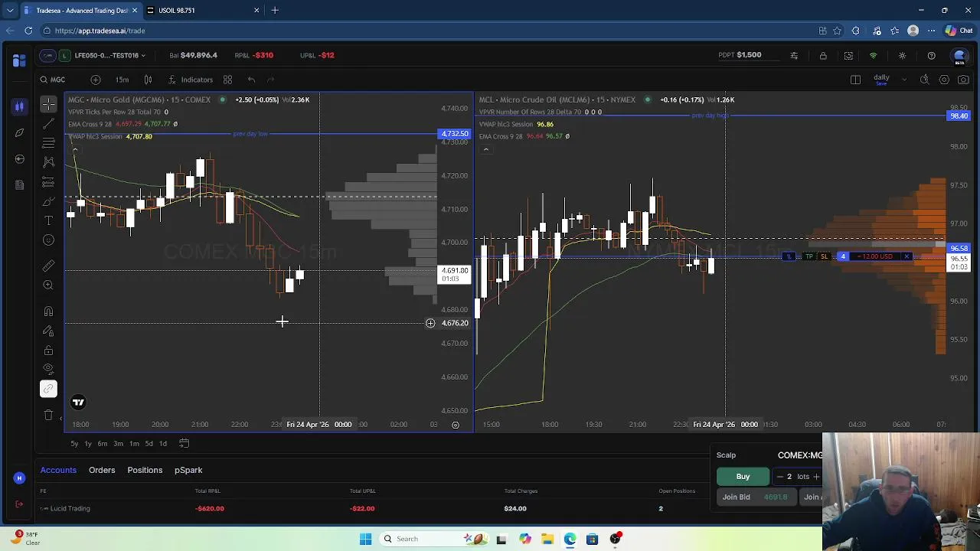Collapse MGC indicator legend chevron
Image resolution: width=980 pixels, height=551 pixels.
click(x=75, y=150)
